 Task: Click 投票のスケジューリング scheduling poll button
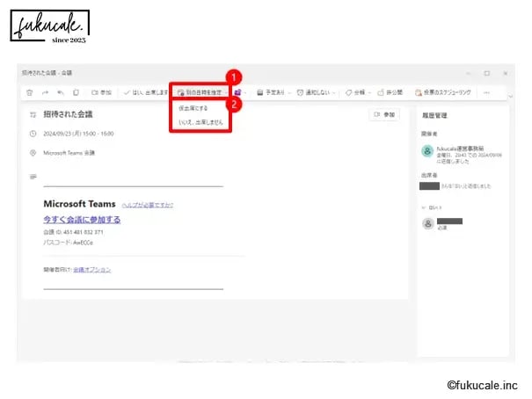(x=443, y=92)
